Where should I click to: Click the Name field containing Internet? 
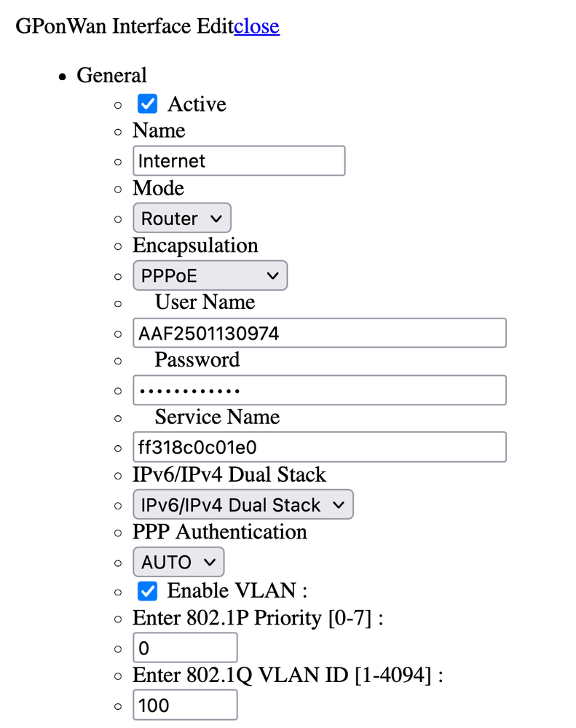238,161
